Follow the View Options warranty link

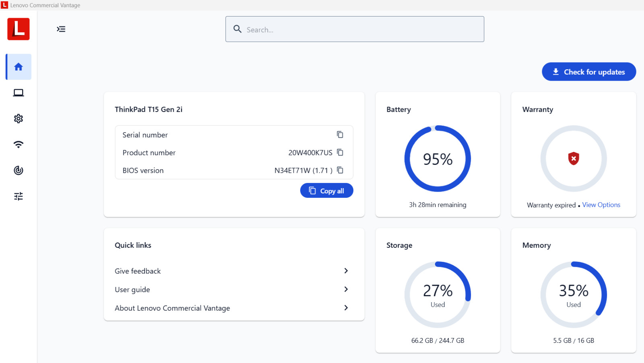click(x=601, y=205)
